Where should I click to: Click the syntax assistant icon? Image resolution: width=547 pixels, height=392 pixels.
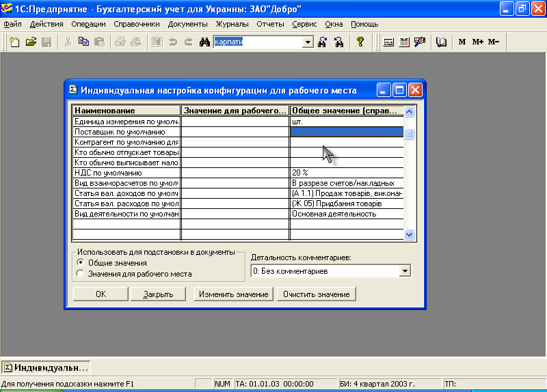(x=420, y=42)
